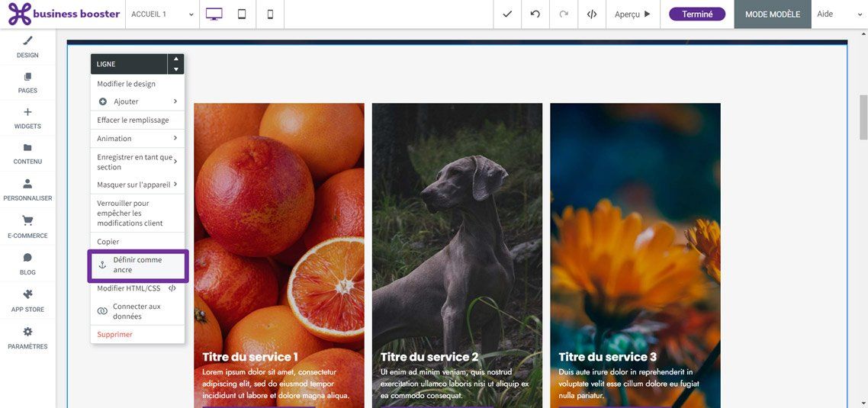The image size is (868, 408).
Task: Switch to mobile phone view icon
Action: 270,14
